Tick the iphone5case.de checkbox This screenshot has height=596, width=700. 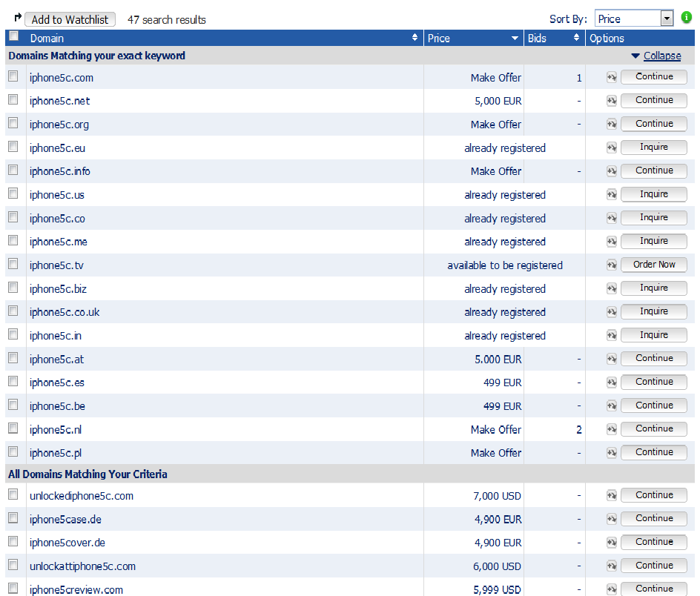coord(13,518)
